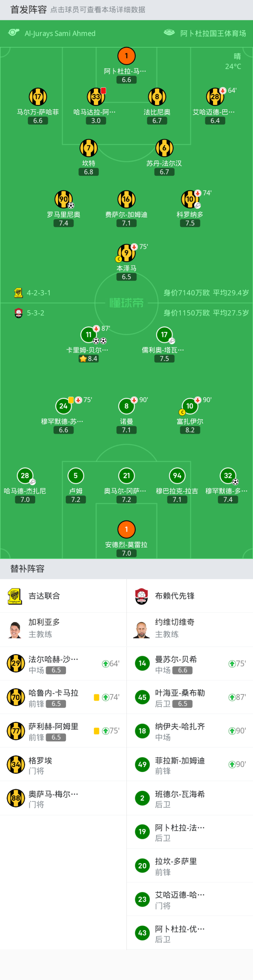This screenshot has height=980, width=253.
Task: Tap the 4-2-3-1 formation label
Action: (39, 293)
